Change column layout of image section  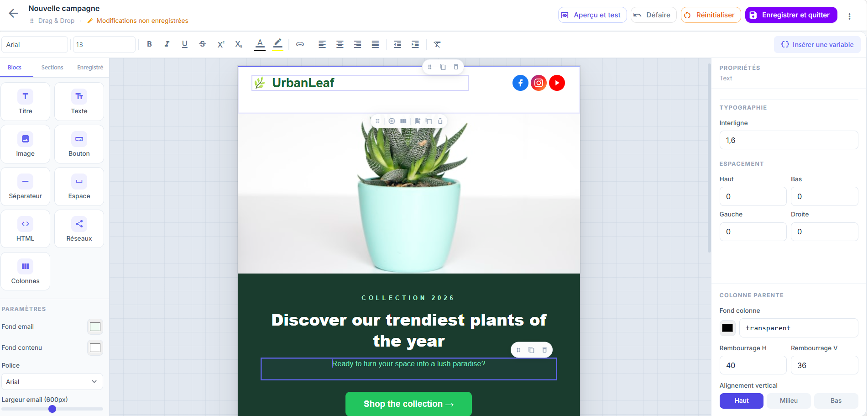click(x=403, y=121)
